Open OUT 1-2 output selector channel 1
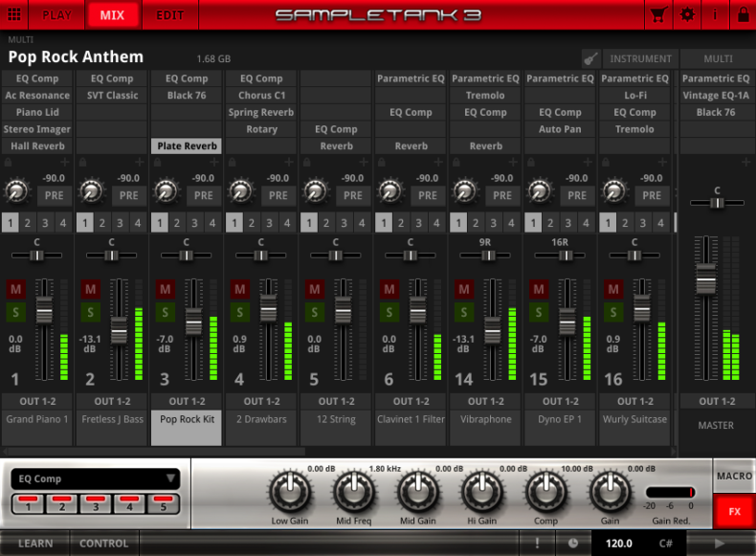Viewport: 756px width, 556px height. click(37, 401)
